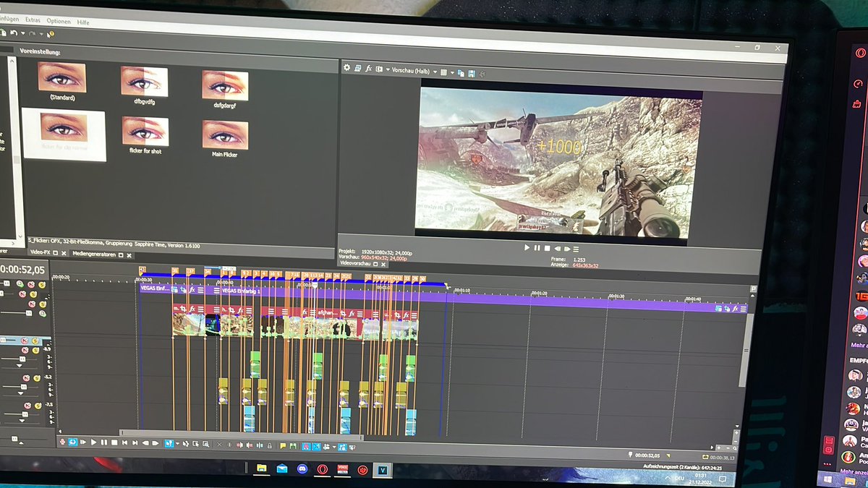Select the Main Flicker preset
The image size is (868, 488).
point(225,139)
